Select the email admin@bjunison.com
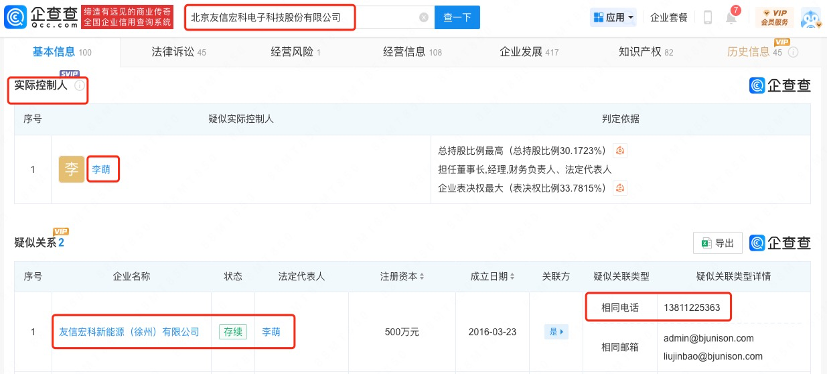 [708, 338]
